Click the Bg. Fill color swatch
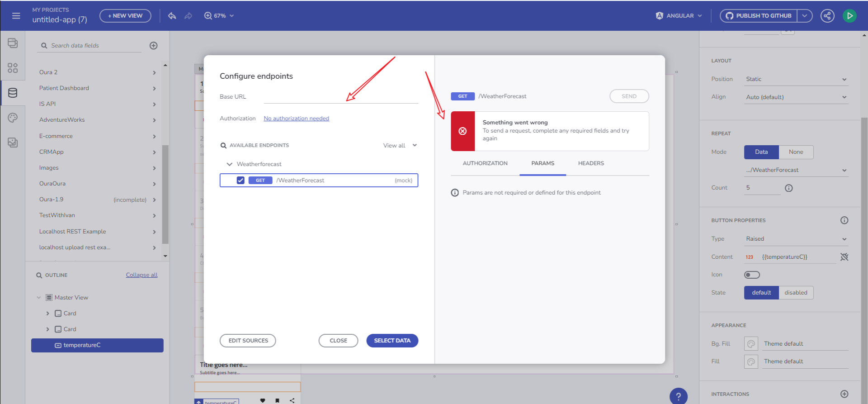Screen dimensions: 868x404 751,344
